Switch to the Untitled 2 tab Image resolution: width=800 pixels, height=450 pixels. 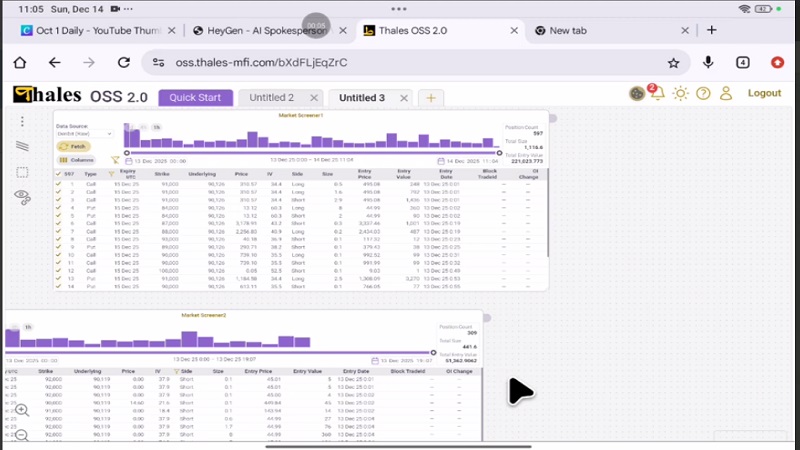pyautogui.click(x=271, y=98)
